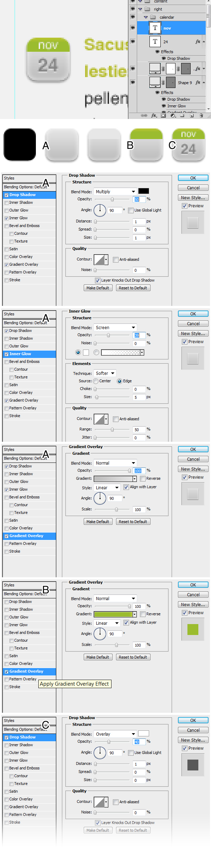Image resolution: width=211 pixels, height=868 pixels.
Task: Click the T thumbnail of the nov layer
Action: click(155, 28)
